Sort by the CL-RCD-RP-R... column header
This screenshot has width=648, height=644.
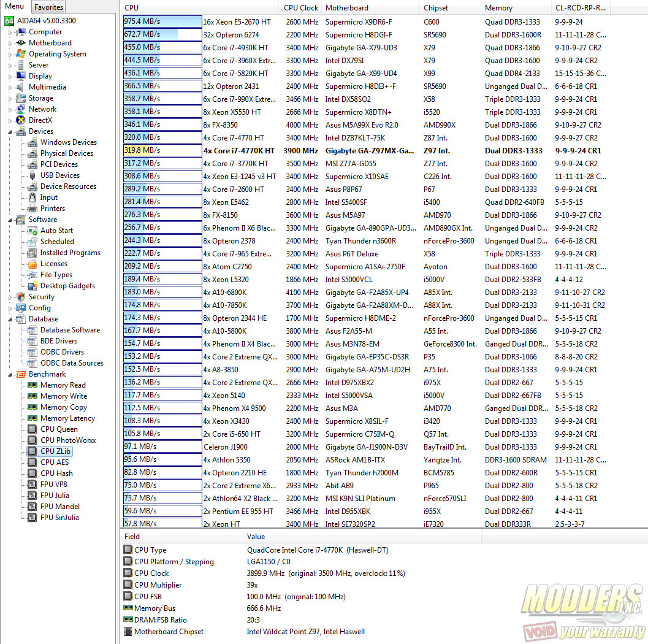point(581,7)
